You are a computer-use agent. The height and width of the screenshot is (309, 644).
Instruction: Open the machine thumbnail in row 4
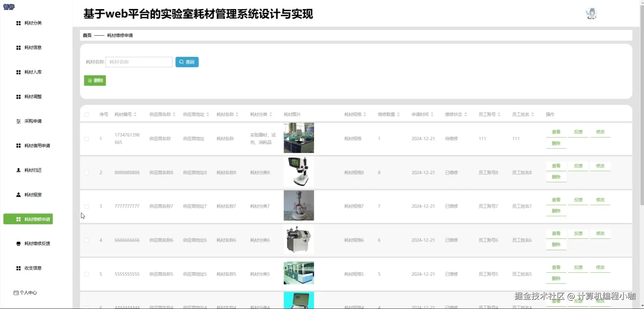click(299, 240)
